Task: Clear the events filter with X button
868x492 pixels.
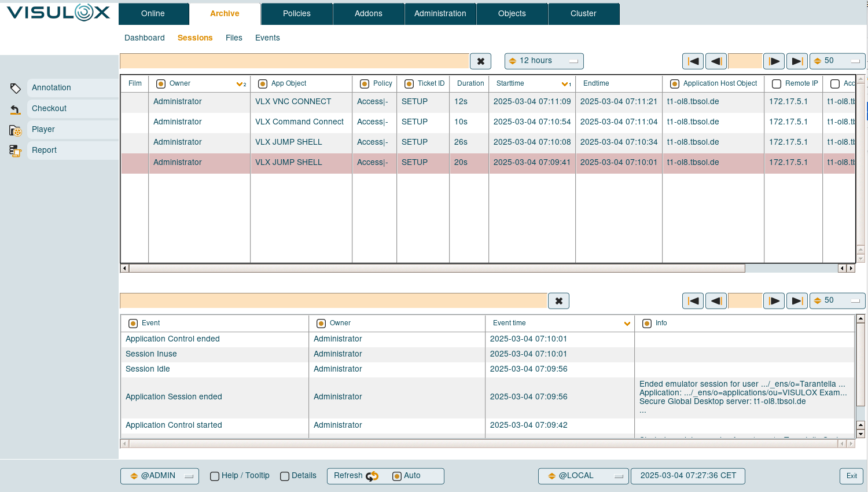Action: coord(558,301)
